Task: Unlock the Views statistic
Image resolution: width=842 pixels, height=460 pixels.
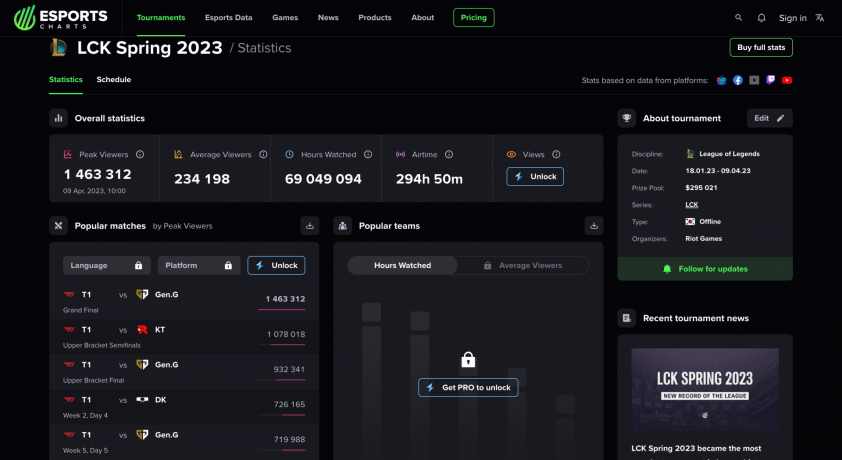Action: [535, 177]
